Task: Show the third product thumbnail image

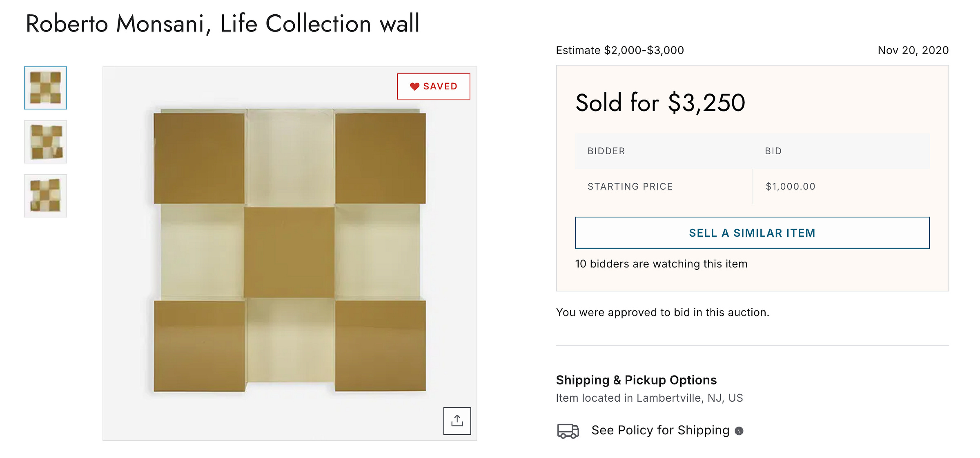Action: point(45,196)
